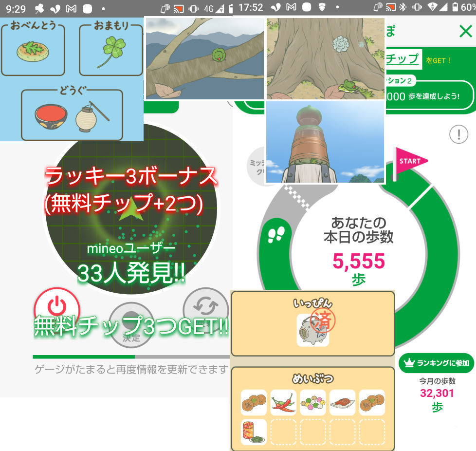Open frog on tree branch photo
This screenshot has width=476, height=451.
coord(205,58)
